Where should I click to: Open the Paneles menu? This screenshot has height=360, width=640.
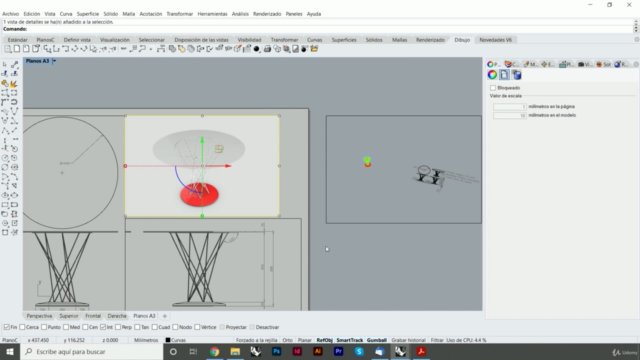point(294,14)
